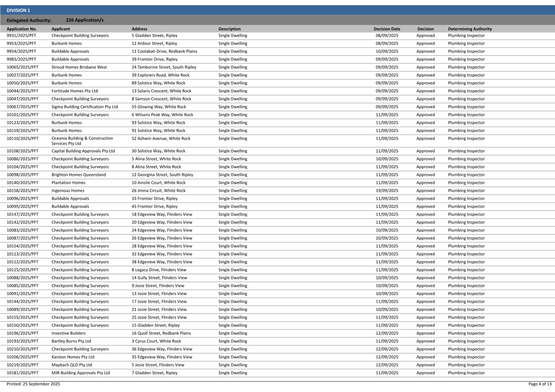Select application number 10123/2025/PFT
The image size is (555, 392).
tap(22, 123)
